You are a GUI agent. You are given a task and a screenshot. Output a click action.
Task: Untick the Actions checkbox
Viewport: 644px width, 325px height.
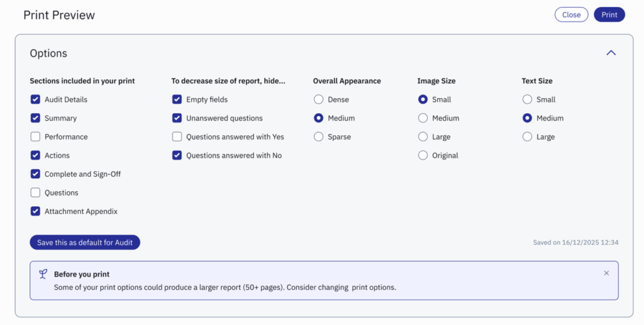pos(35,155)
